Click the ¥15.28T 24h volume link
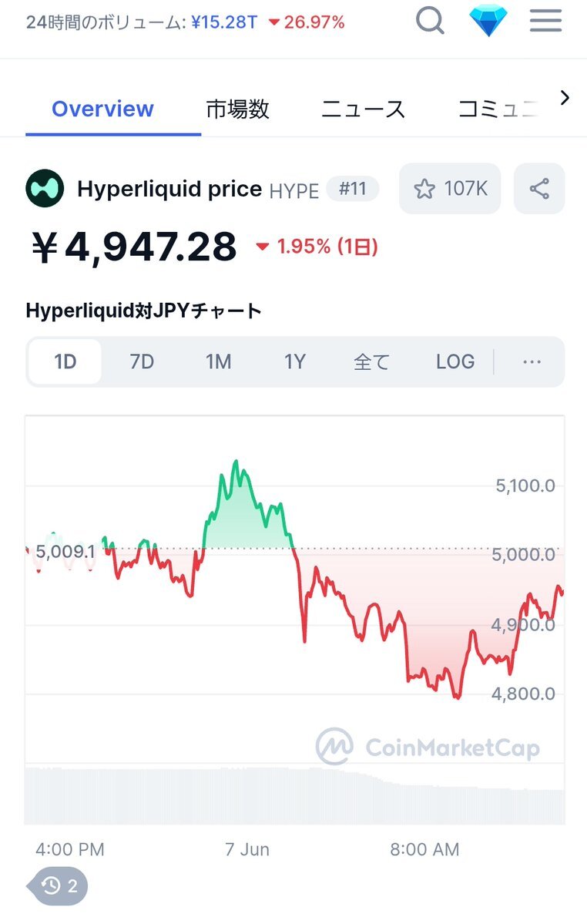This screenshot has width=587, height=924. pos(223,22)
